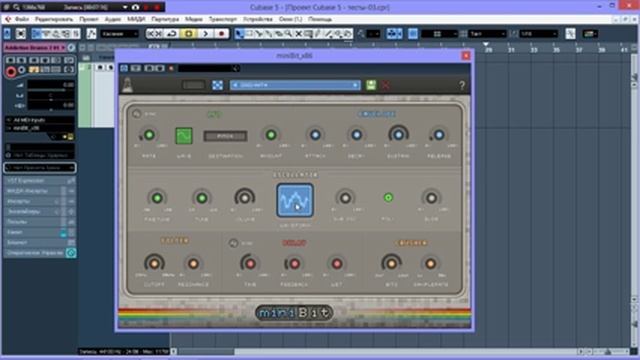Click the Play transport button in toolbar
This screenshot has height=360, width=640.
pyautogui.click(x=205, y=34)
